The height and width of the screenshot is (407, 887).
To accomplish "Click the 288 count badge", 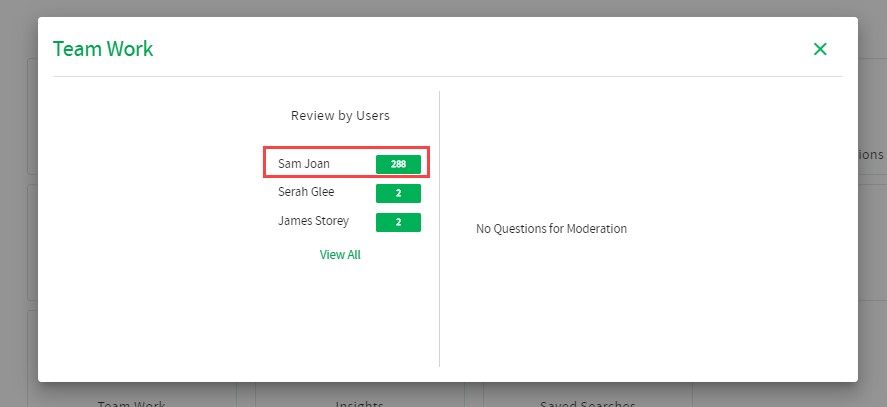I will (x=398, y=164).
